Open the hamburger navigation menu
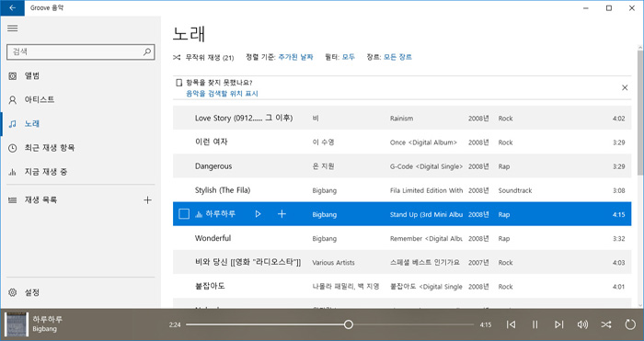The width and height of the screenshot is (644, 341). click(13, 28)
